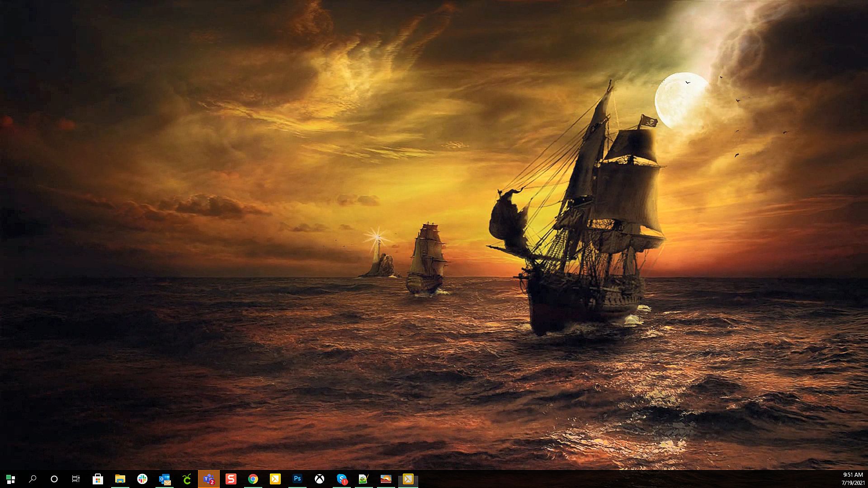Switch to Google Chrome on the taskbar
The height and width of the screenshot is (488, 868).
pos(253,479)
